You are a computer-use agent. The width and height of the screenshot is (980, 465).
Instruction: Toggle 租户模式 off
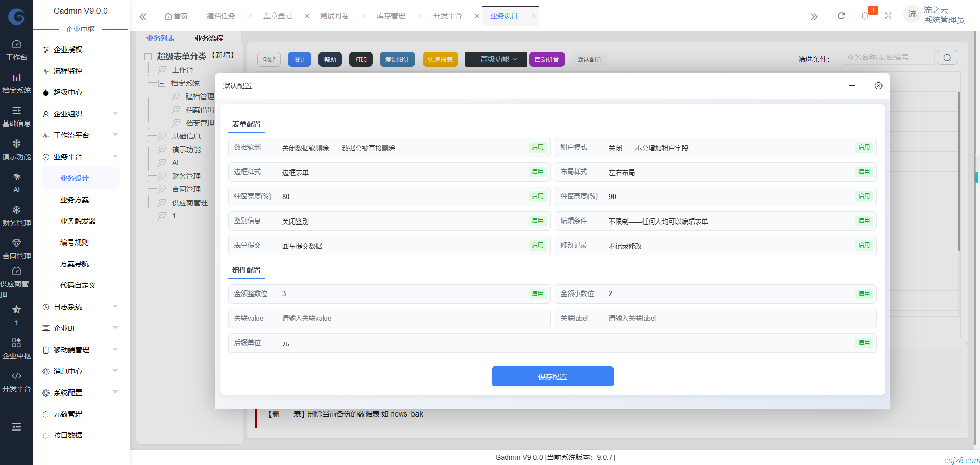pyautogui.click(x=864, y=147)
